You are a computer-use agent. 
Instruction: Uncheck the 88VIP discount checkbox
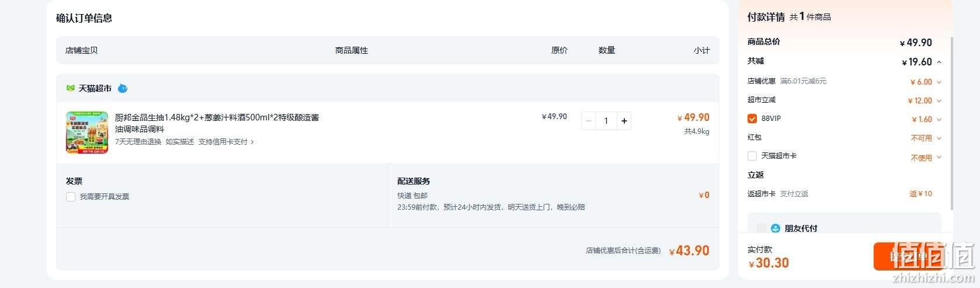752,119
